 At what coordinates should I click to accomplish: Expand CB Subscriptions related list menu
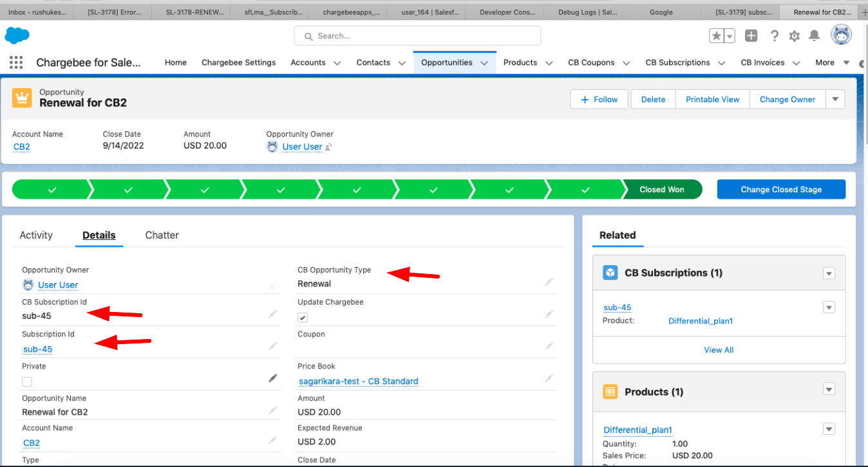point(829,273)
